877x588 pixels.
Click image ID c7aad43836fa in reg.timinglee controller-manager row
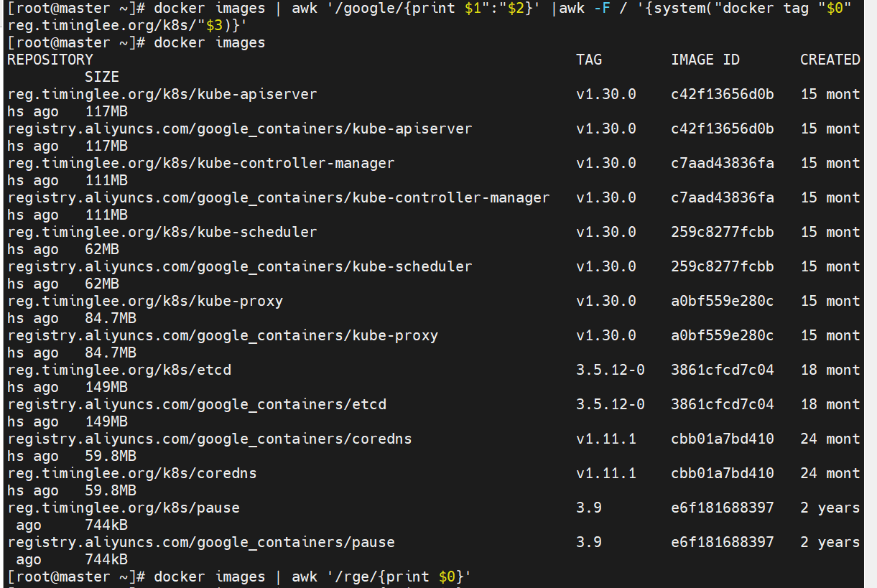pos(723,163)
